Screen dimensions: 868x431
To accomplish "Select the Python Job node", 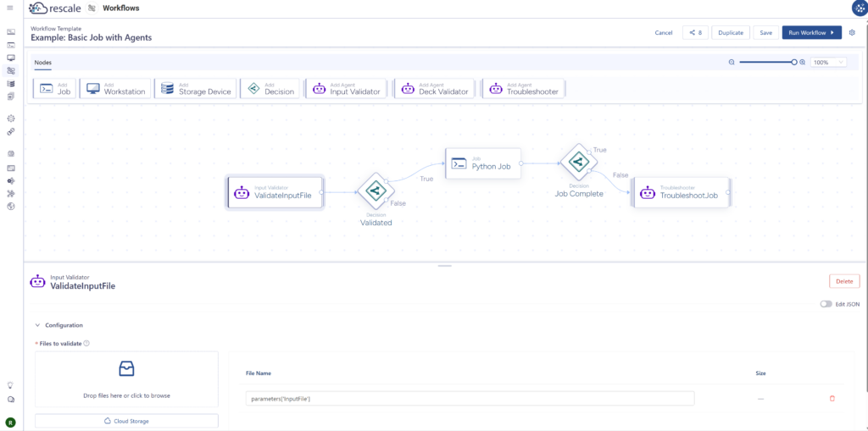I will pyautogui.click(x=483, y=163).
